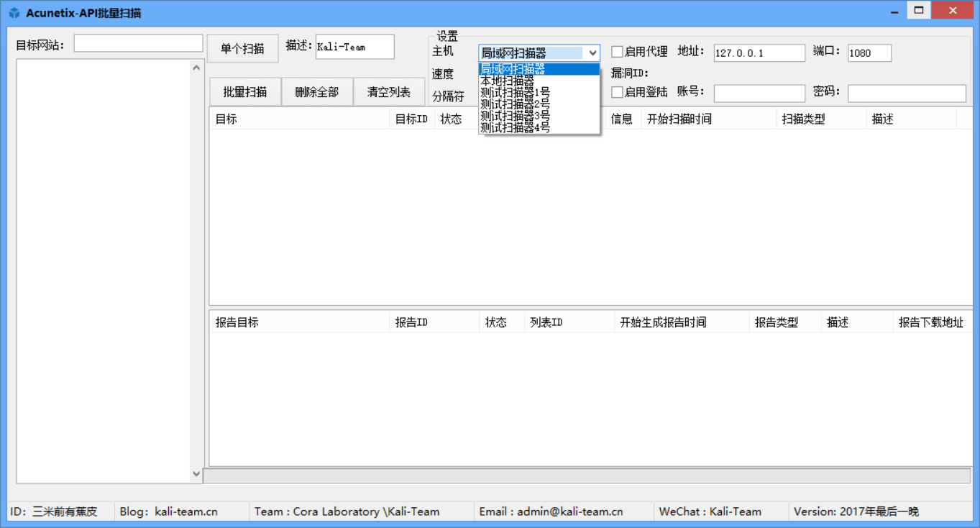Start batch scan with 批量扫描 button

[245, 92]
